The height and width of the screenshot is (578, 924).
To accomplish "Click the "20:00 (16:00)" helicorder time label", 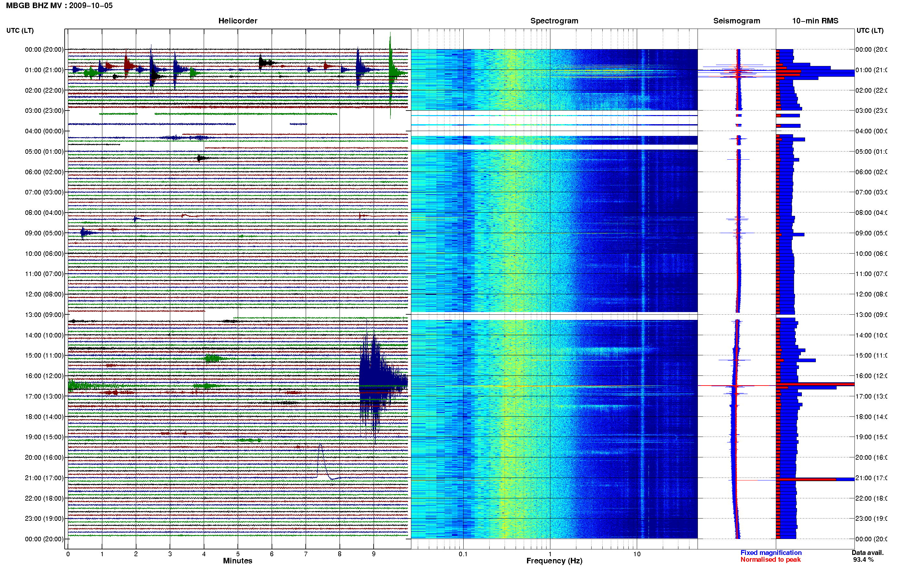I will 44,457.
